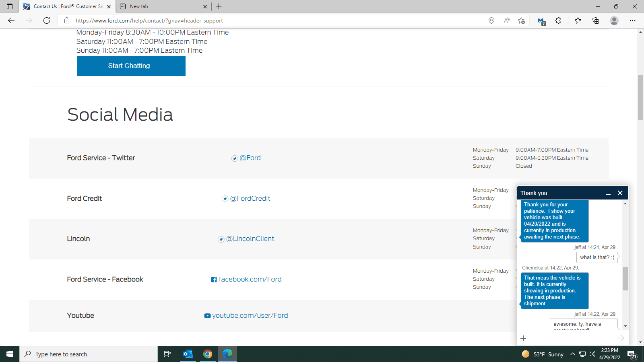Open the @LincolnClient Twitter link
Viewport: 644px width, 362px height.
click(250, 239)
